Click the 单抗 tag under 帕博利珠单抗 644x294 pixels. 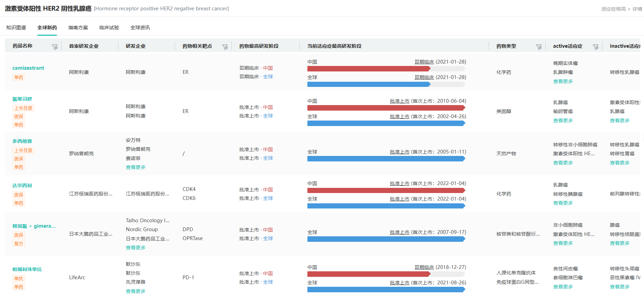[x=19, y=279]
